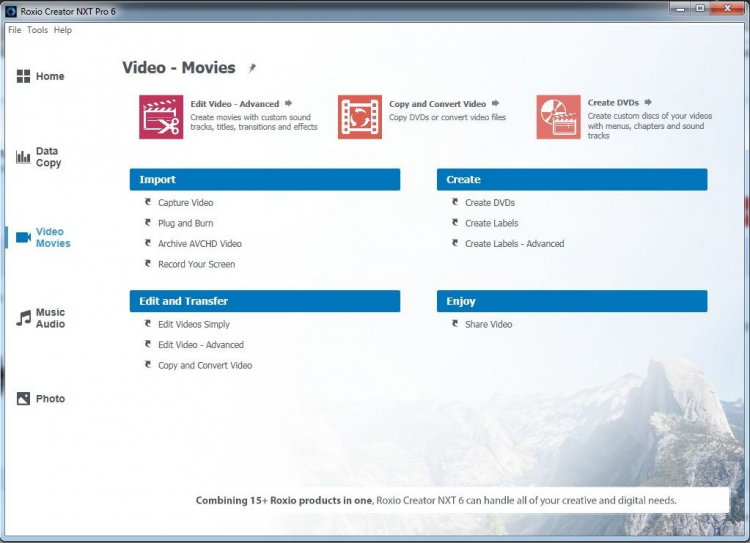Screen dimensions: 750x543
Task: Click the bullet icon beside Edit Videos Simply
Action: 148,324
